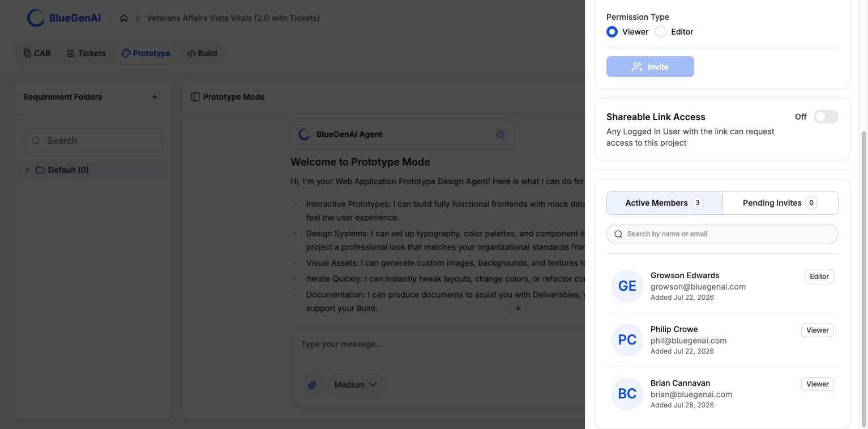Click the BlueGenAI Agent info icon
Image resolution: width=868 pixels, height=429 pixels.
(x=501, y=134)
